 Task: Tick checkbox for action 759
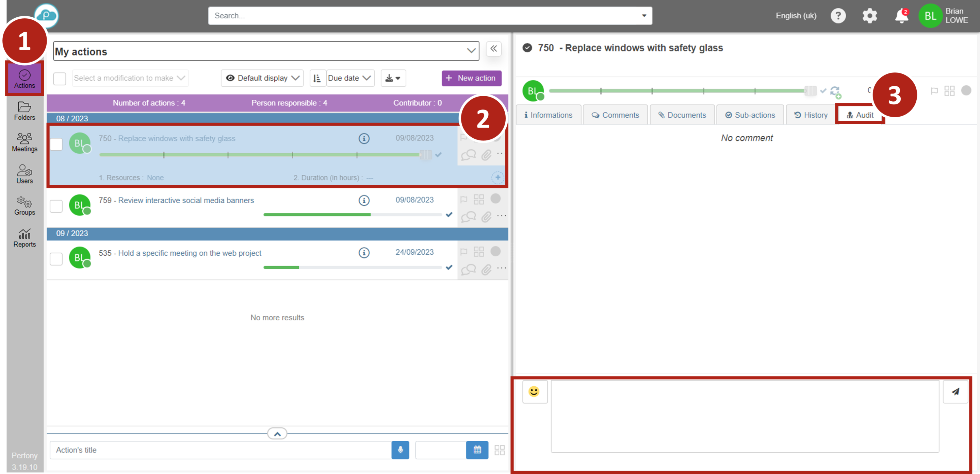(56, 206)
